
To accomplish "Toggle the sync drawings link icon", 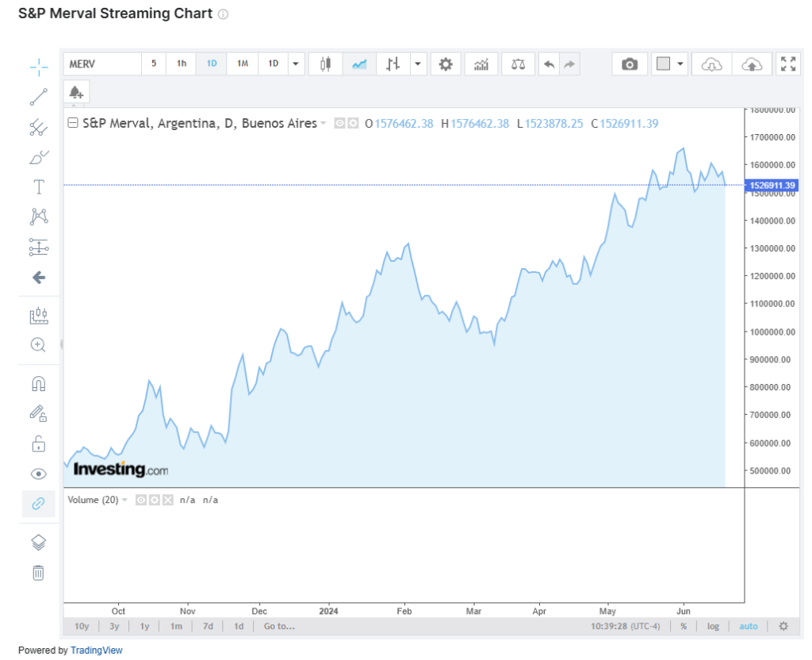I will 39,504.
